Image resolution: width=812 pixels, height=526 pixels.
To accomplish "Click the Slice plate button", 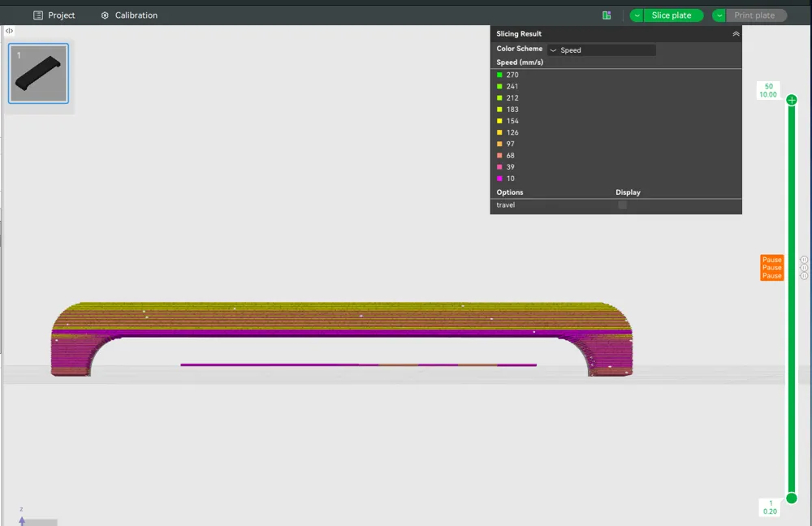I will click(x=673, y=15).
